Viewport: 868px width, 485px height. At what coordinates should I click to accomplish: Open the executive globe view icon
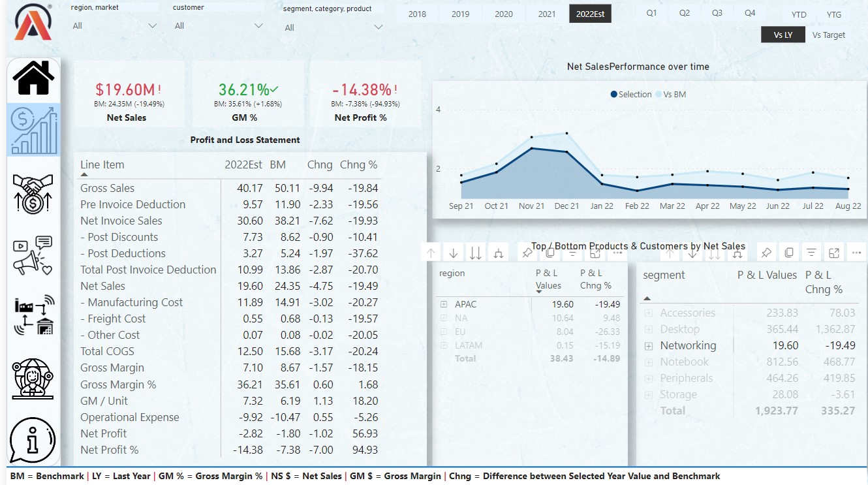click(x=33, y=378)
